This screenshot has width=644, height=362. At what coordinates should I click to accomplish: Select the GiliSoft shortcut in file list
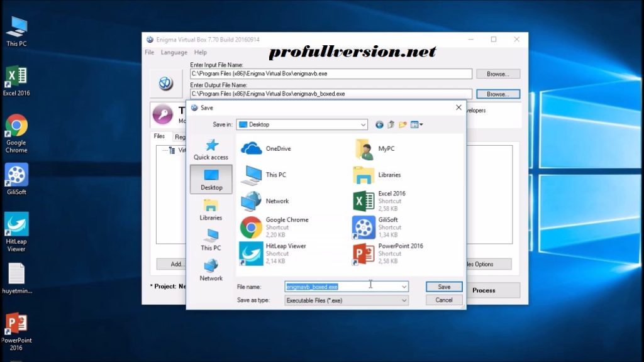(386, 227)
